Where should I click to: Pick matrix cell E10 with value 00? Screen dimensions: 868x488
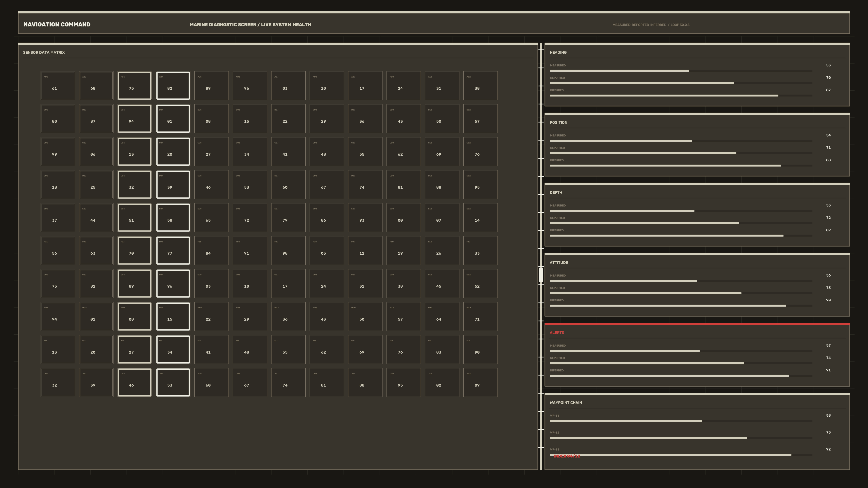point(403,218)
